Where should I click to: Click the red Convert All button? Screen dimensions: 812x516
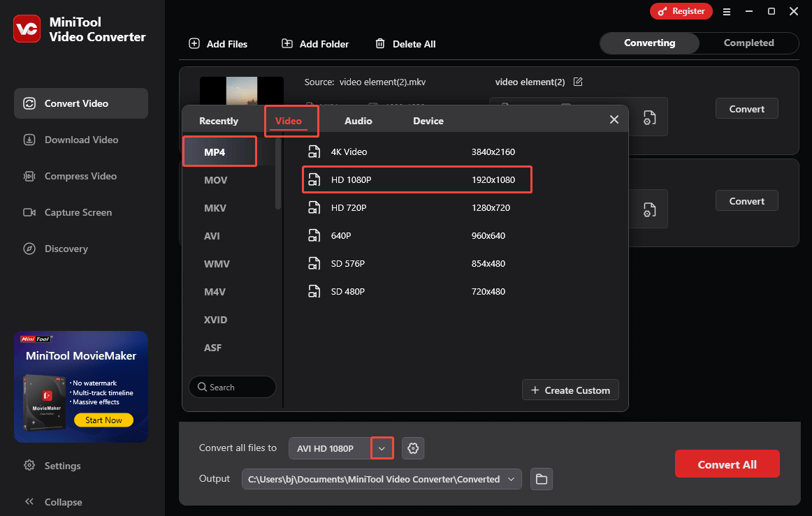coord(727,464)
